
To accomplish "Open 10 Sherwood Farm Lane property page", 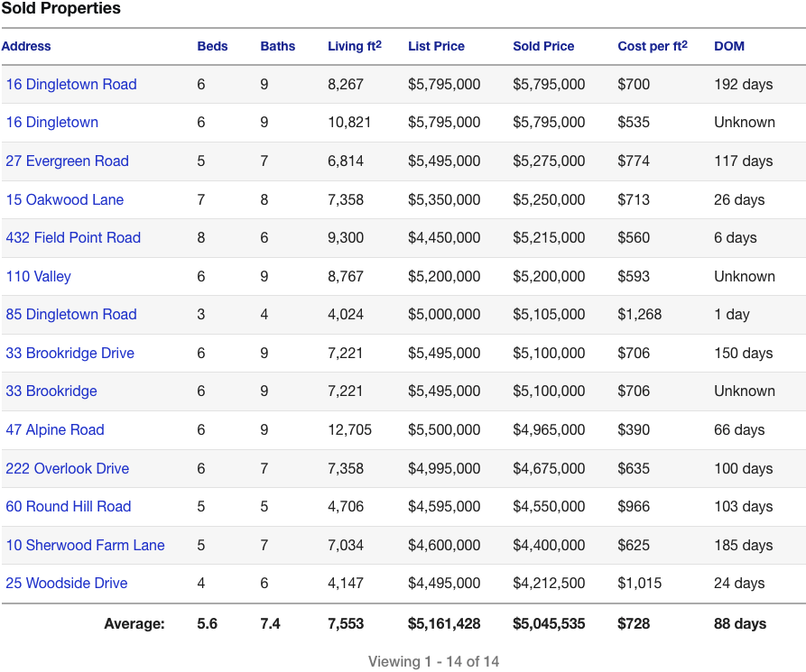I will [85, 545].
